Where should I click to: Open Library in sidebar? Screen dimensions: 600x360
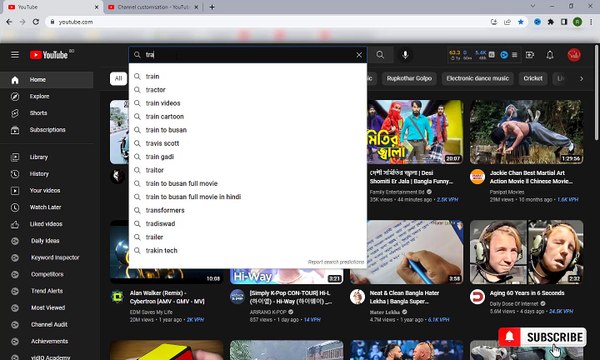tap(47, 157)
